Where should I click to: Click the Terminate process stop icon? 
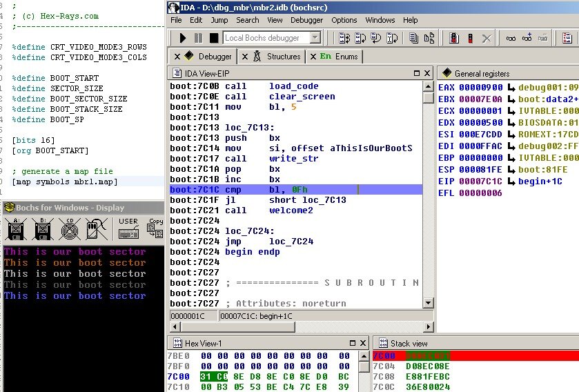coord(213,38)
